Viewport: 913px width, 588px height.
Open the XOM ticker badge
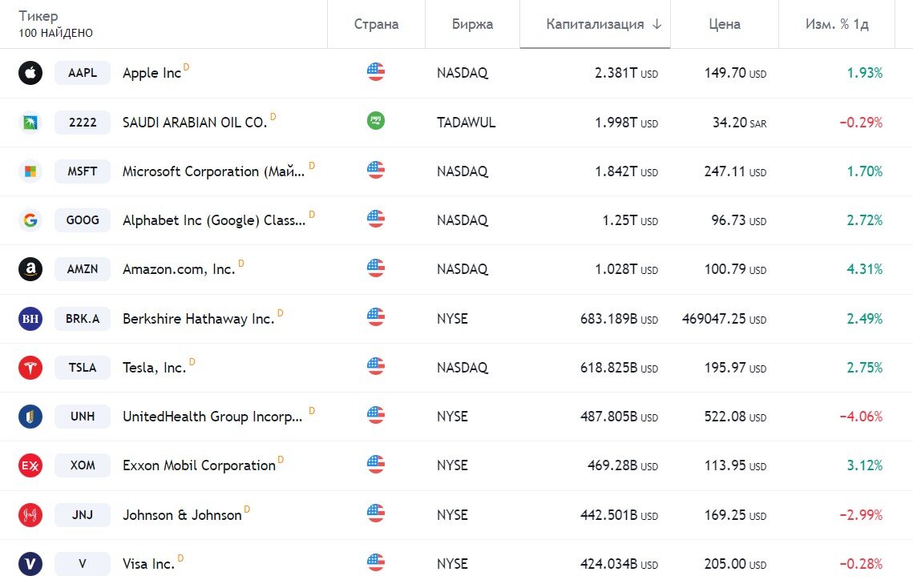[82, 465]
